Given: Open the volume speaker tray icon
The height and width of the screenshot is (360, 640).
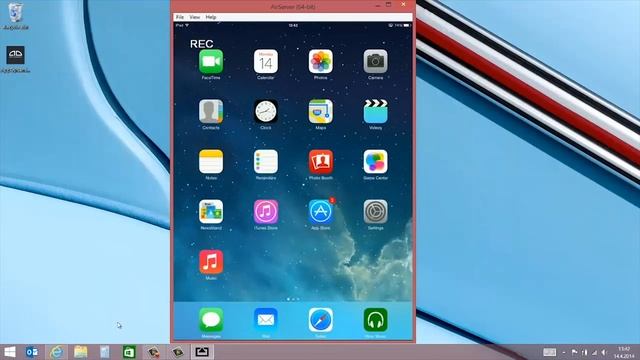Looking at the screenshot, I should (x=604, y=352).
